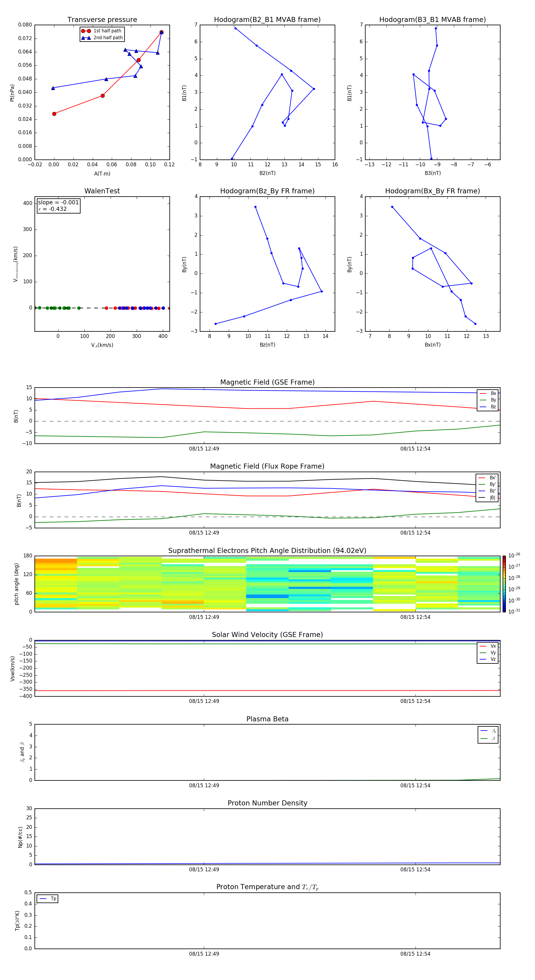This screenshot has height=980, width=535.
Task: Click Bz' legend entry in Flux Rope plot
Action: (487, 491)
